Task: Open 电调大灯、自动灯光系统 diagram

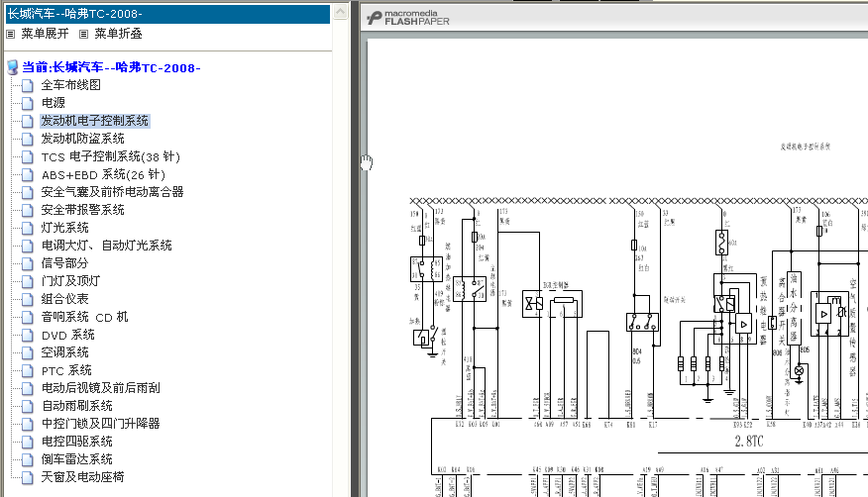Action: tap(106, 246)
